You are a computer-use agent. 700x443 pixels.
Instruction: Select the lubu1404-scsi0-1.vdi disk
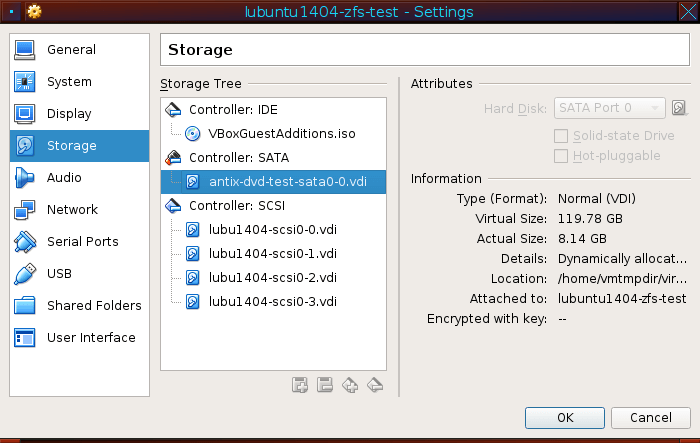point(273,254)
